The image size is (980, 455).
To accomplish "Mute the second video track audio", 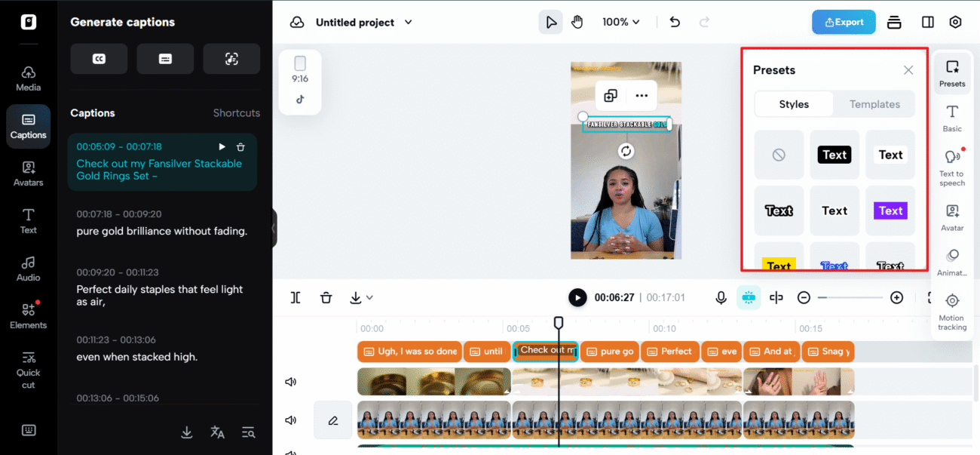I will (x=290, y=420).
